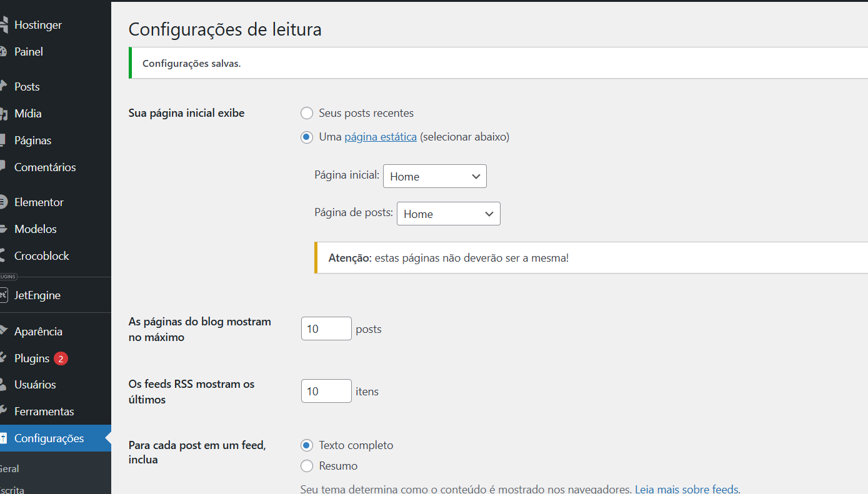Image resolution: width=868 pixels, height=494 pixels.
Task: Select 'Uma página estática' radio button
Action: pyautogui.click(x=307, y=137)
